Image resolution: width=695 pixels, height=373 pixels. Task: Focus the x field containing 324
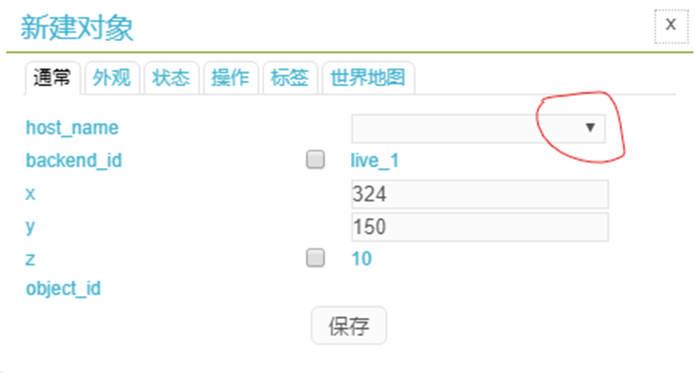point(480,194)
